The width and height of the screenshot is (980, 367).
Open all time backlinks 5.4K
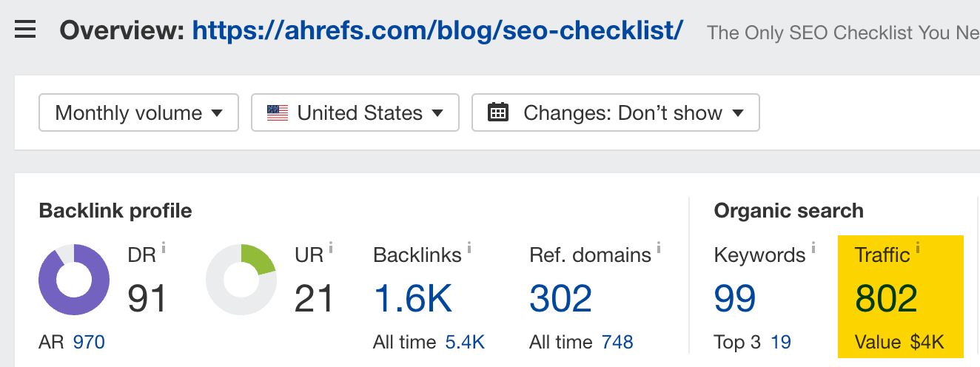click(x=465, y=343)
